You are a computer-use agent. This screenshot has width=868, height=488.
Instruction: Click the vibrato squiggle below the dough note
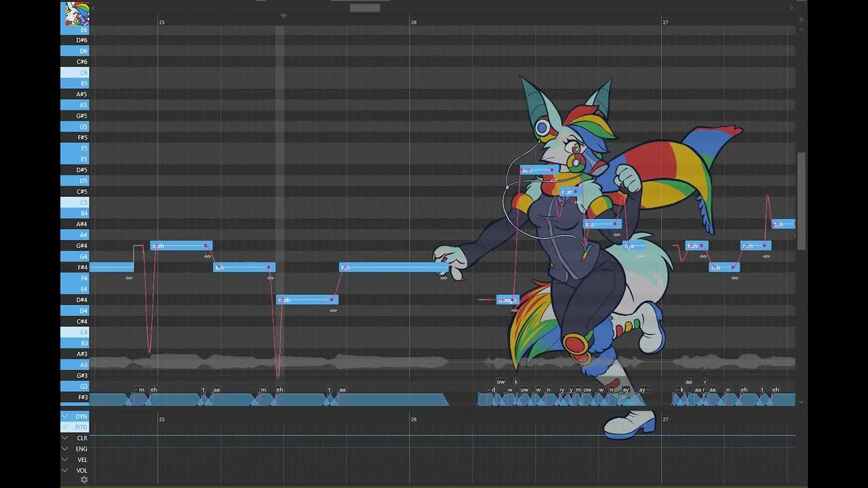[515, 310]
